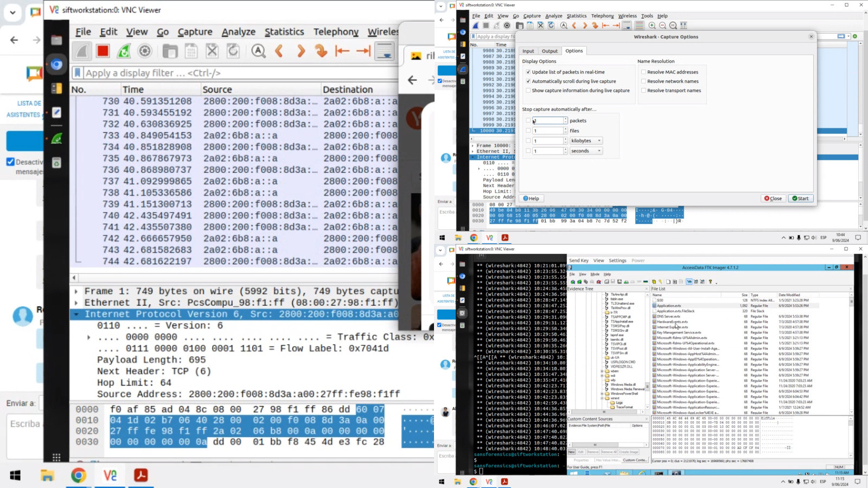This screenshot has width=868, height=488.
Task: Reload capture file icon in large Wireshark
Action: 233,51
